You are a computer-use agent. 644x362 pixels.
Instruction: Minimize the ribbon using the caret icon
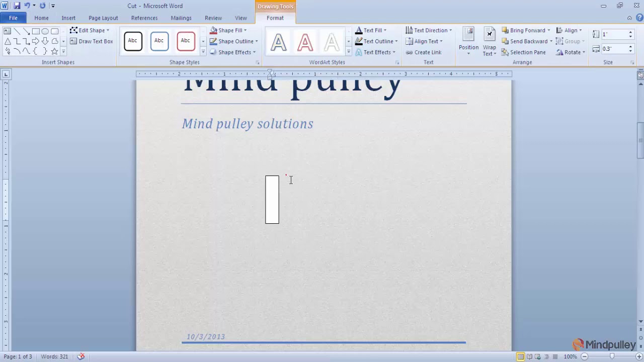(629, 18)
